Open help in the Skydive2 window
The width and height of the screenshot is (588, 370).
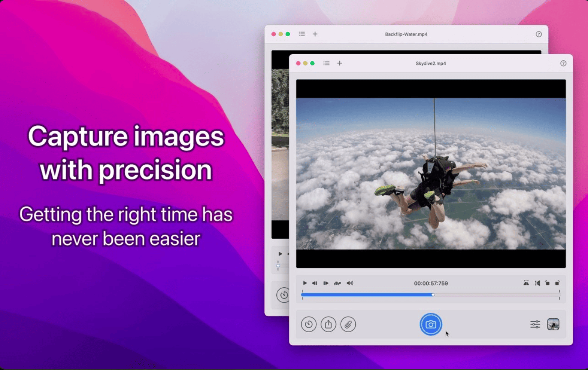[563, 63]
